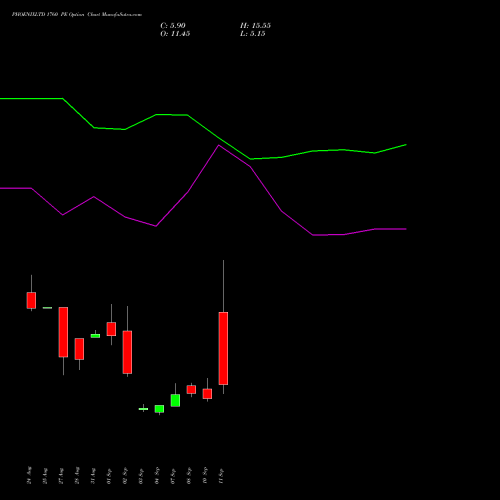Select the 02 Sep date label
The height and width of the screenshot is (500, 500).
(125, 476)
